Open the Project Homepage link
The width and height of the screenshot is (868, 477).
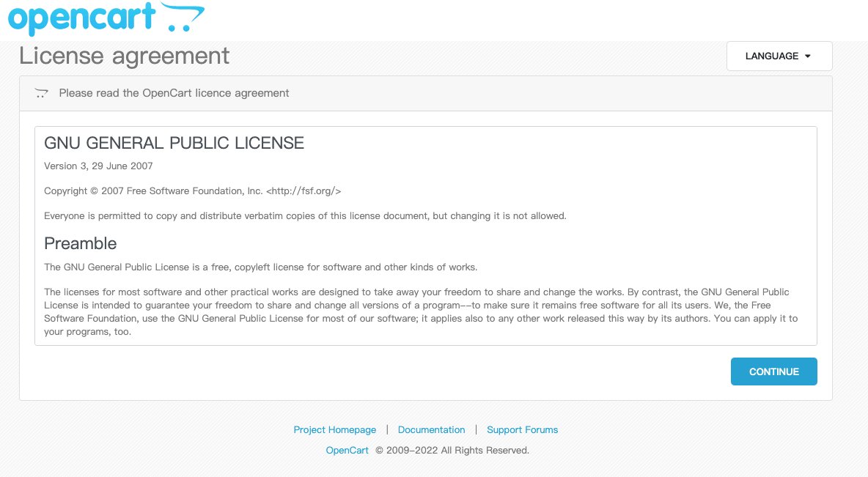click(x=334, y=430)
